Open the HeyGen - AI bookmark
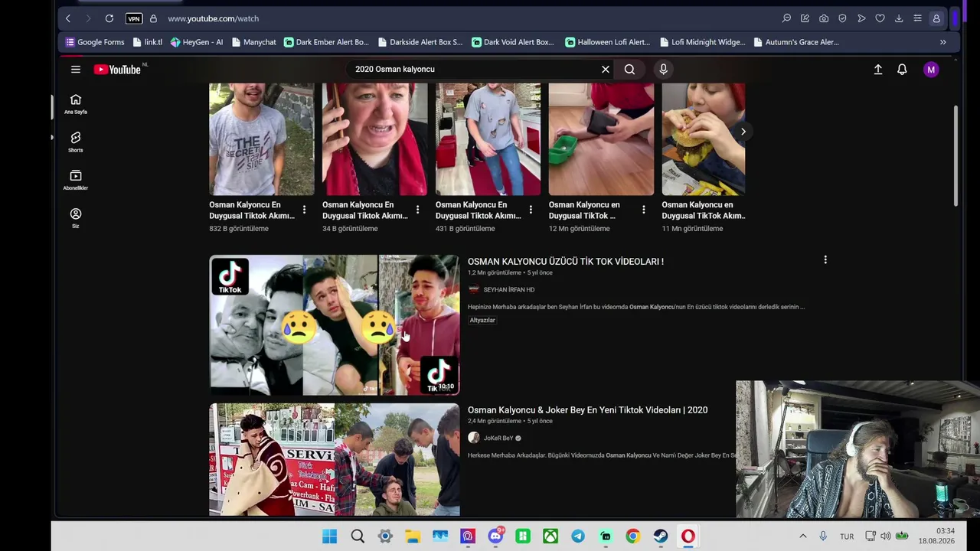Image resolution: width=980 pixels, height=551 pixels. point(197,42)
